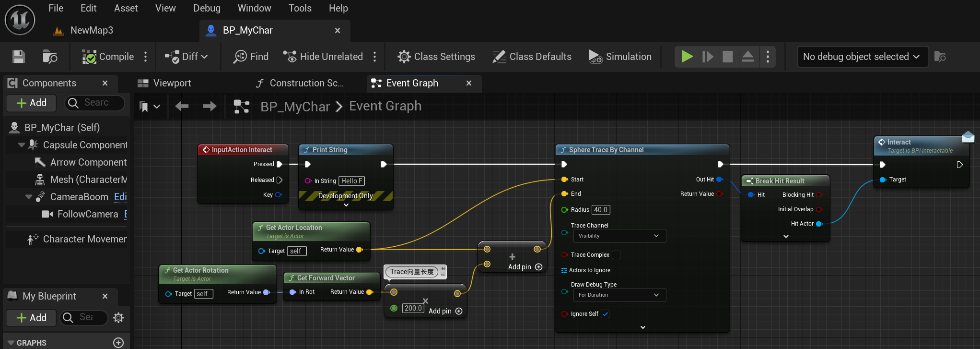Start Simulation mode
The image size is (980, 349).
[620, 57]
